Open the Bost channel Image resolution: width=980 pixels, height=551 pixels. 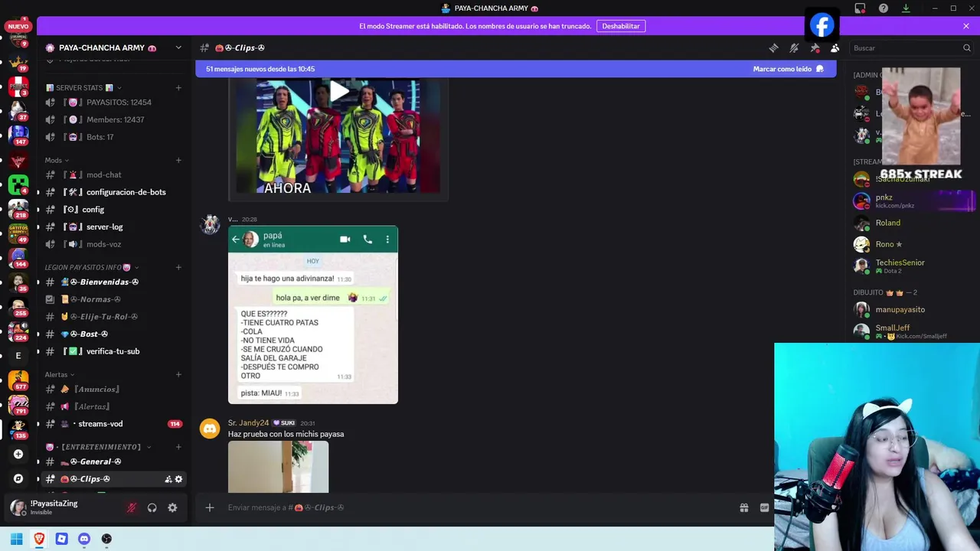113,334
